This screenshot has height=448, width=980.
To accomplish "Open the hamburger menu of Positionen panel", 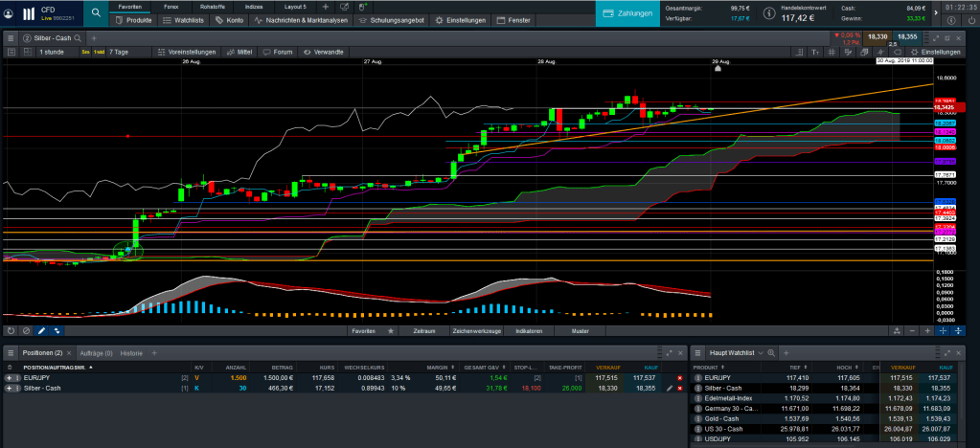I will [x=11, y=353].
